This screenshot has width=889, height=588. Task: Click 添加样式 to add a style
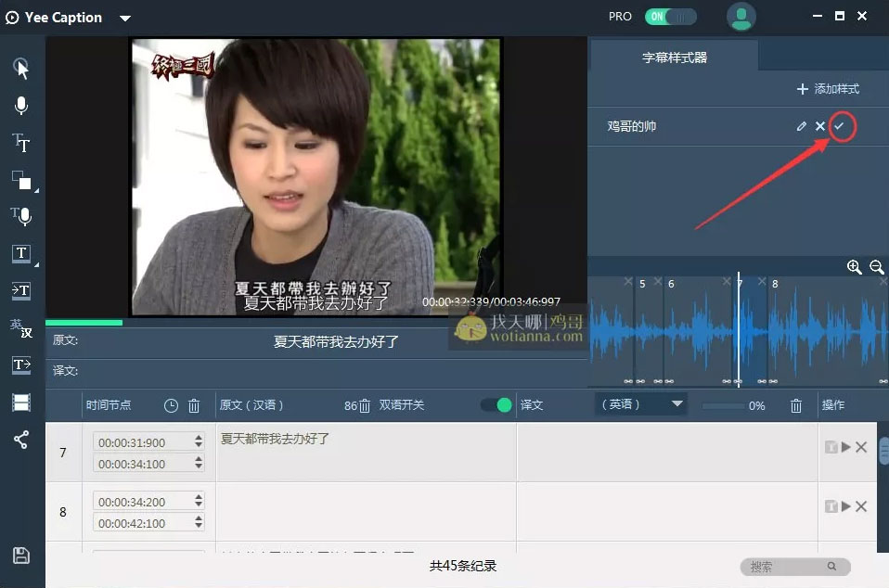(x=829, y=89)
